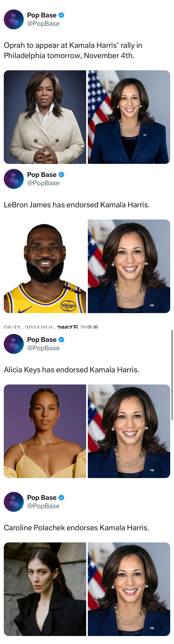Screen dimensions: 174x644
Task: Tap the verified badge on the Alicia Keys tweet
Action: pyautogui.click(x=61, y=340)
